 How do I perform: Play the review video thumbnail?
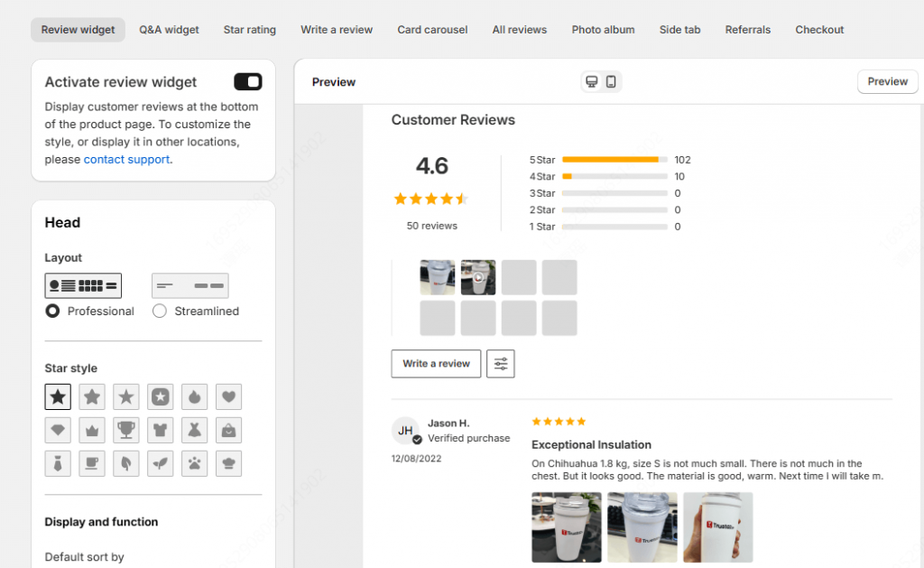click(x=478, y=277)
